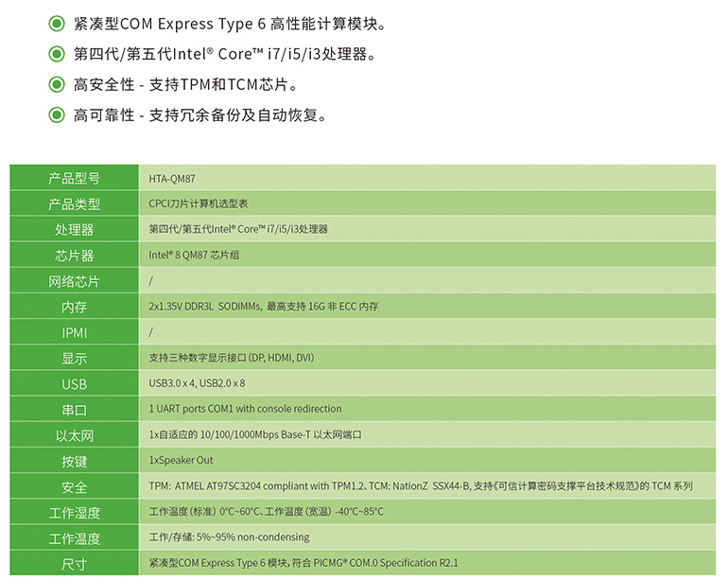Click the 5%~95% non-condensing cell
Image resolution: width=728 pixels, height=581 pixels.
[x=427, y=537]
